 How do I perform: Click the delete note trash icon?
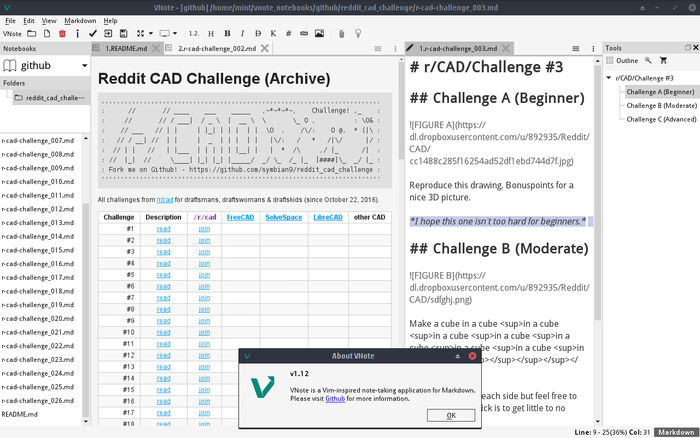[x=62, y=33]
